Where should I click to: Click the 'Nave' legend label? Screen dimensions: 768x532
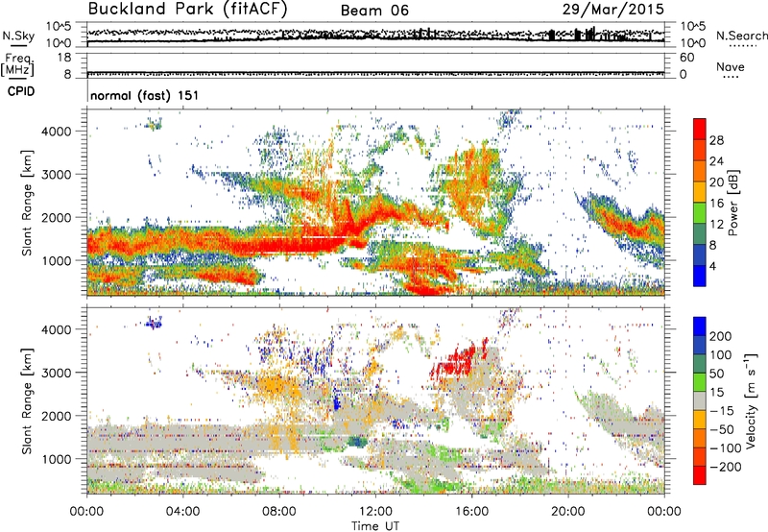coord(730,66)
